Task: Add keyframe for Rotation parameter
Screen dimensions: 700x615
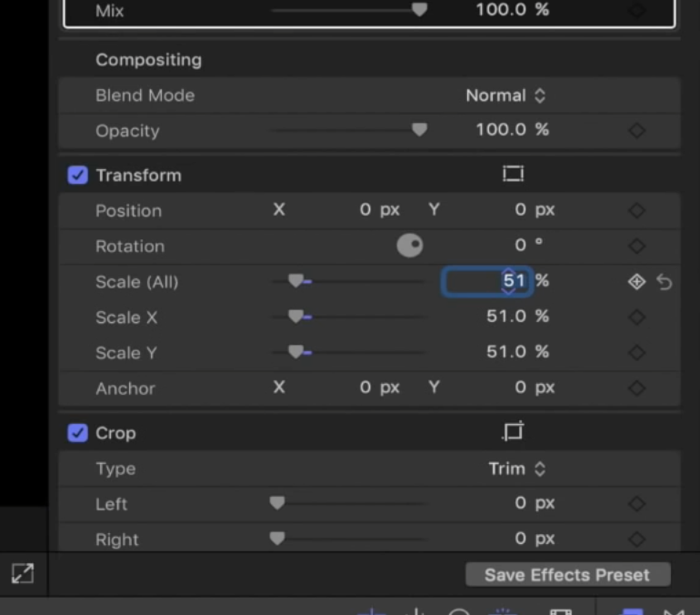Action: click(636, 247)
